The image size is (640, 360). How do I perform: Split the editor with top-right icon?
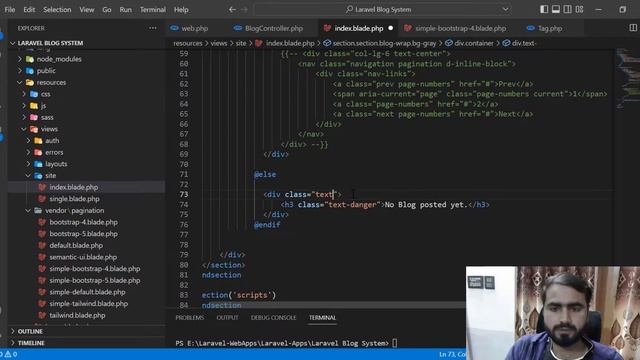633,28
